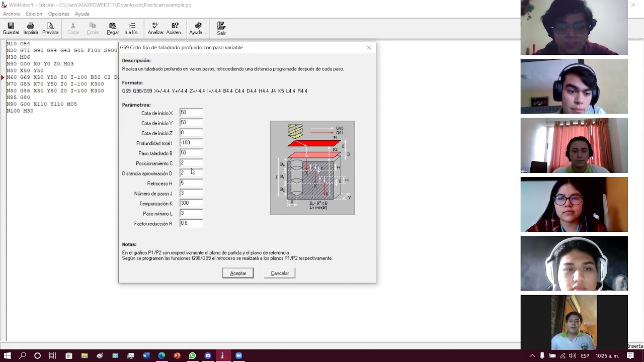Select code line N85 G80
The height and width of the screenshot is (362, 644).
18,98
